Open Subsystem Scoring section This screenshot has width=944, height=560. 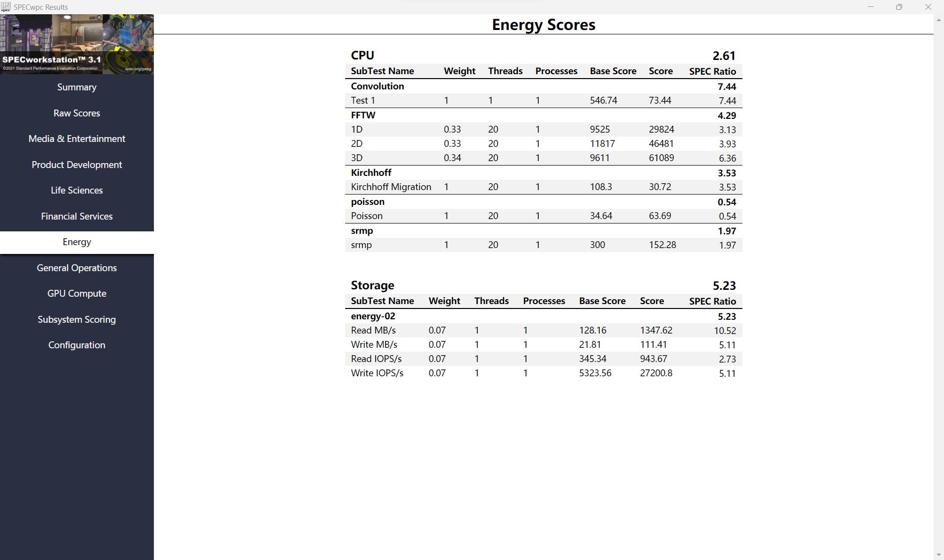77,320
